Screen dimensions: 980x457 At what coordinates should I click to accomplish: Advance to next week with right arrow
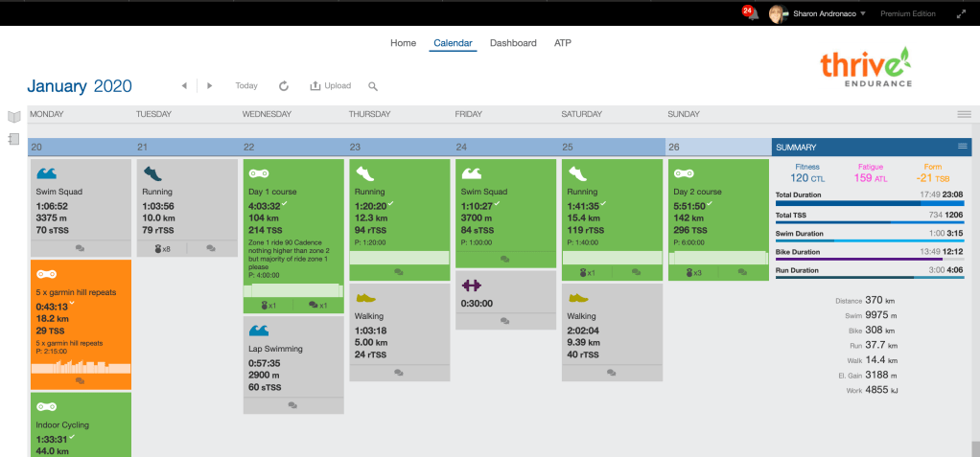(x=210, y=86)
